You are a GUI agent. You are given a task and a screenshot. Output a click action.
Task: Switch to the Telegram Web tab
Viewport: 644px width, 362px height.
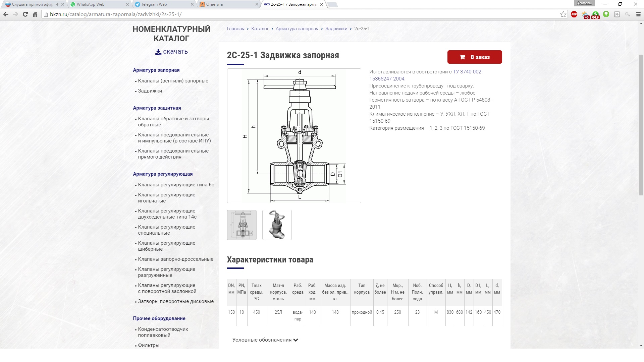(x=154, y=4)
